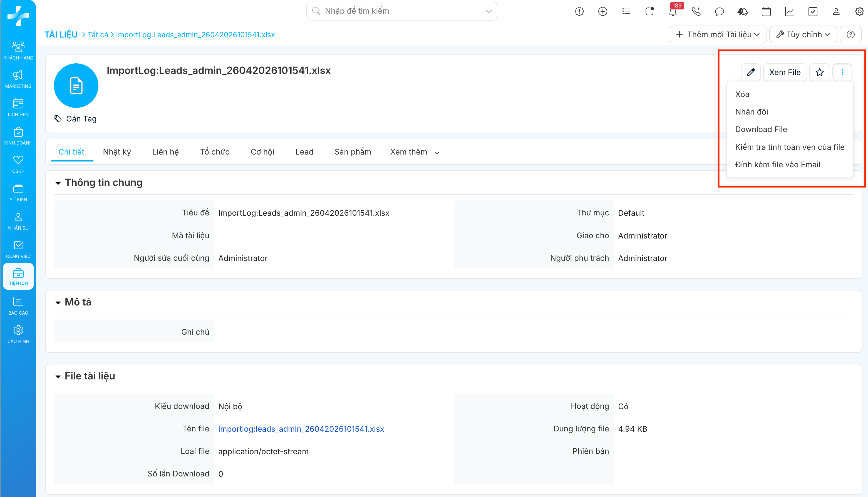
Task: Open the notifications bell icon
Action: click(x=673, y=12)
